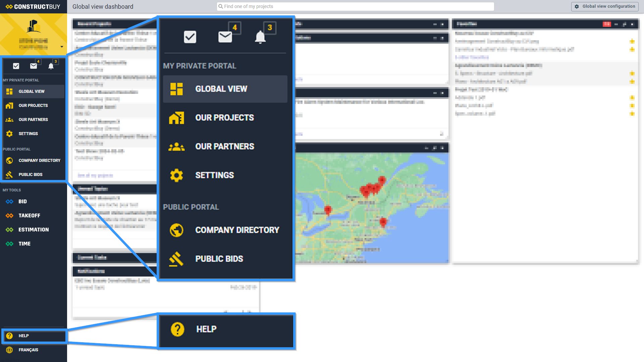Click the rightmost square icon in map widget header
The height and width of the screenshot is (362, 644).
[x=442, y=148]
